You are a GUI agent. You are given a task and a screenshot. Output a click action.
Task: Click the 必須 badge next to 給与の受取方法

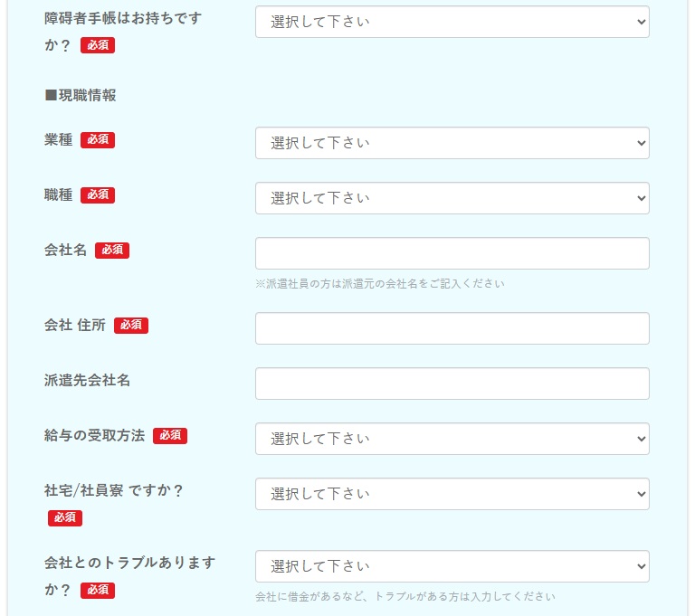170,436
